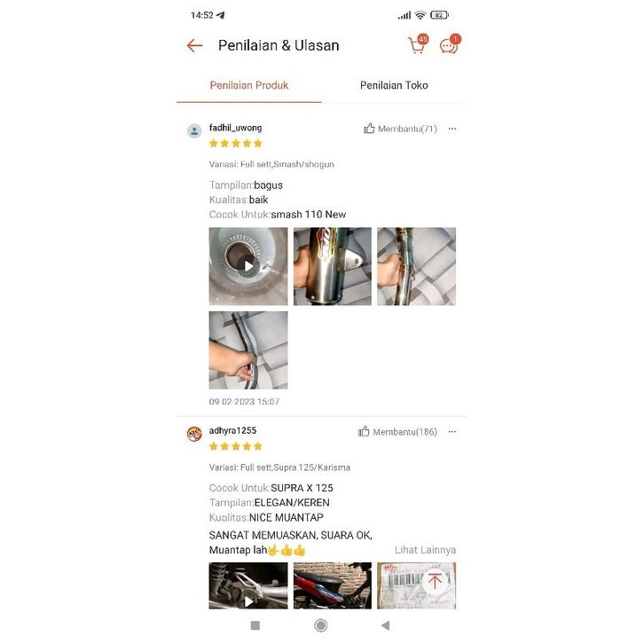The width and height of the screenshot is (644, 644).
Task: Like adhyra1255's review with thumbs-up
Action: pyautogui.click(x=364, y=432)
